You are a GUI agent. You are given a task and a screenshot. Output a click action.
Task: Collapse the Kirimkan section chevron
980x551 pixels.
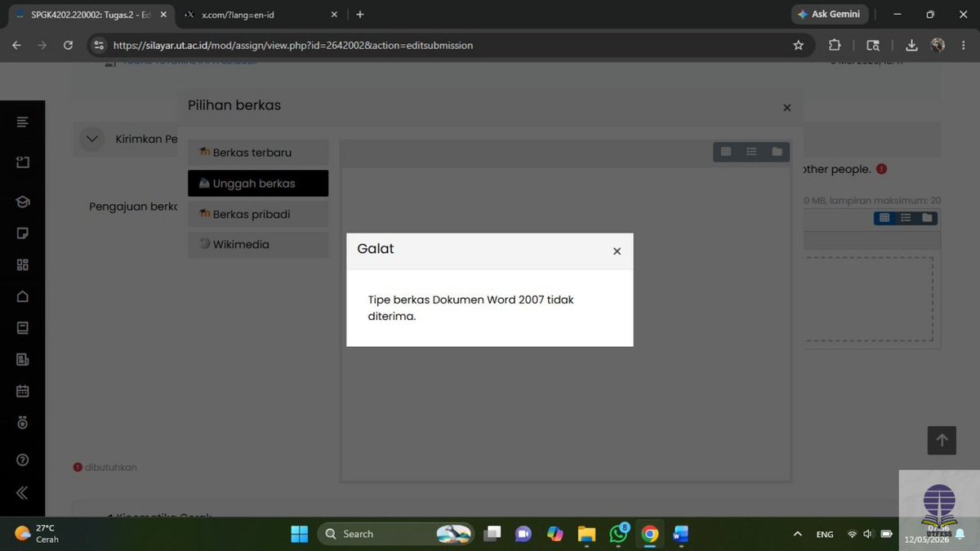pyautogui.click(x=91, y=139)
